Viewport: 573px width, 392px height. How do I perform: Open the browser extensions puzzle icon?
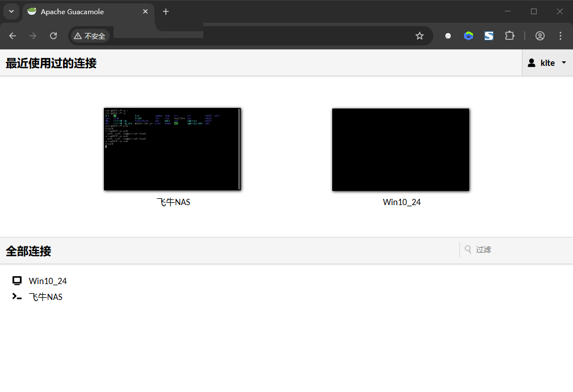click(509, 36)
